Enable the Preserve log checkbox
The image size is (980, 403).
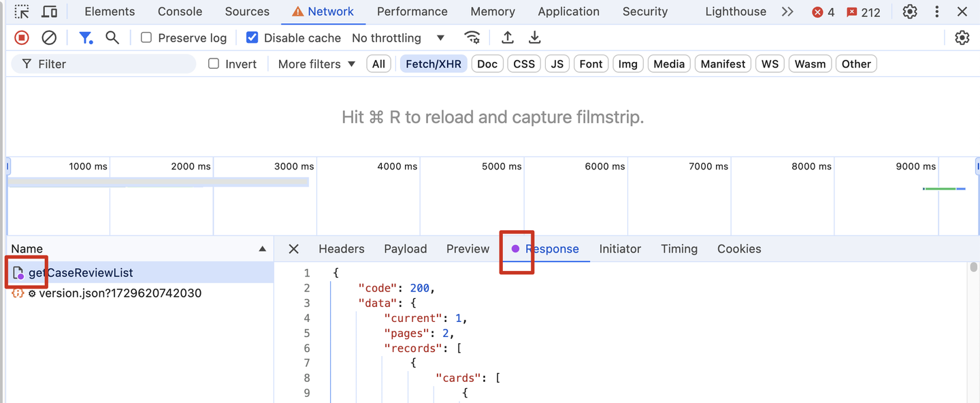146,38
